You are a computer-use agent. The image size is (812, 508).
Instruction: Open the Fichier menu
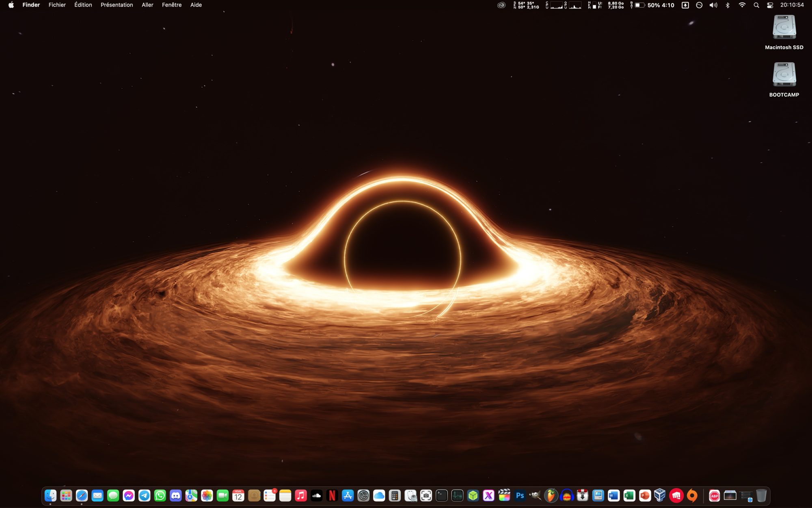[x=57, y=5]
